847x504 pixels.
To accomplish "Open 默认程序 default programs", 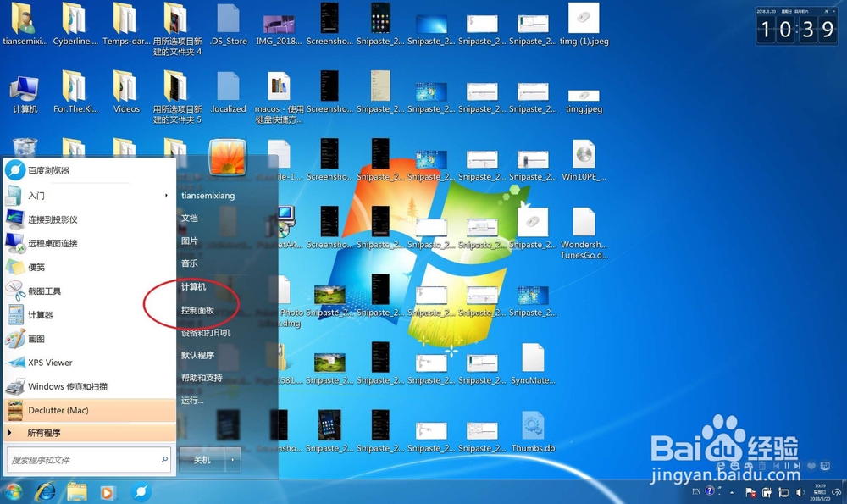I will pyautogui.click(x=197, y=356).
